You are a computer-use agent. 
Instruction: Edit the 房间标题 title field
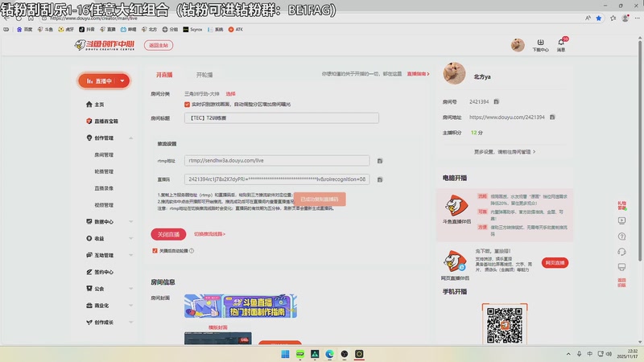[281, 118]
